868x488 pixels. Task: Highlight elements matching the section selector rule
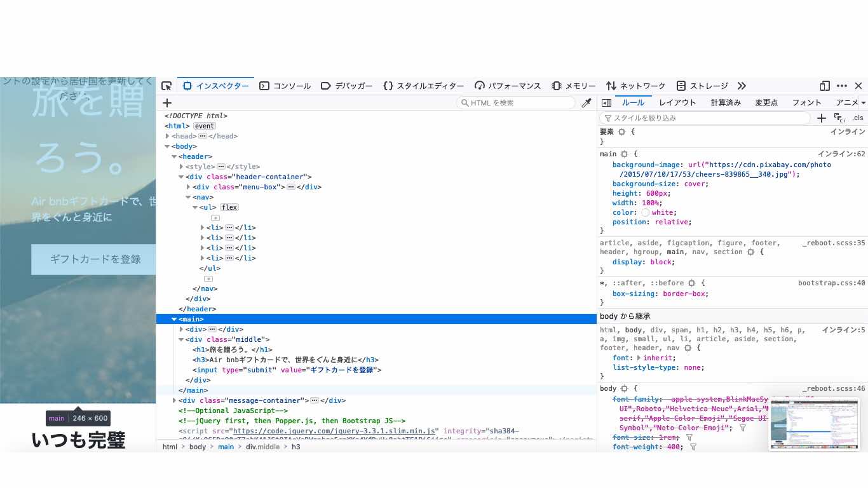pos(750,252)
